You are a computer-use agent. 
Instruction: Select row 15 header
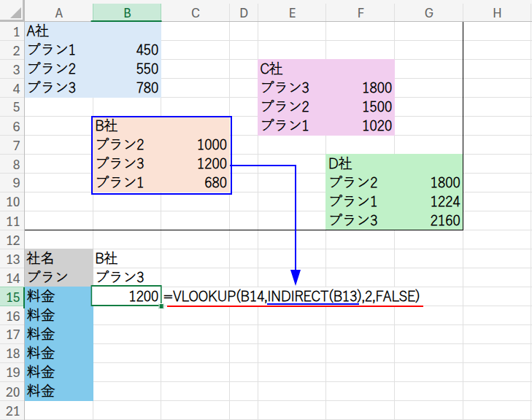12,297
